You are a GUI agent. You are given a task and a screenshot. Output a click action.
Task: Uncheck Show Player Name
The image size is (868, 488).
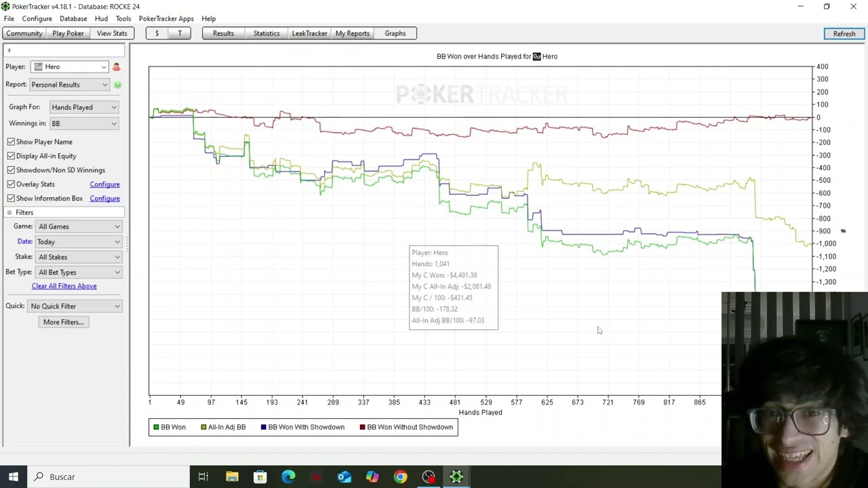click(x=11, y=142)
